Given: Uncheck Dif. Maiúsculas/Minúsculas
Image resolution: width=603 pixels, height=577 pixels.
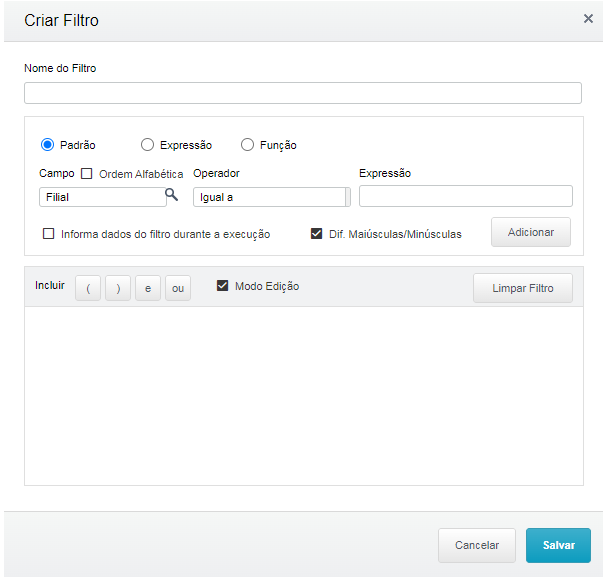Looking at the screenshot, I should coord(317,234).
